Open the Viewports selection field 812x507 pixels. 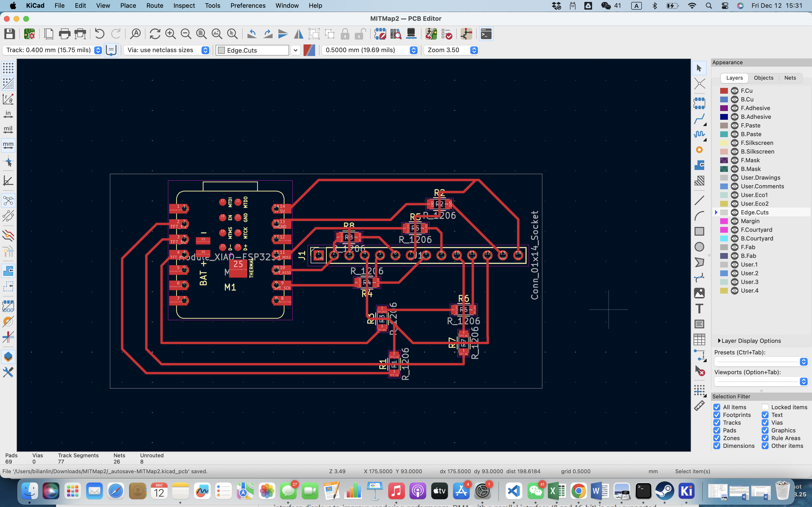[760, 382]
